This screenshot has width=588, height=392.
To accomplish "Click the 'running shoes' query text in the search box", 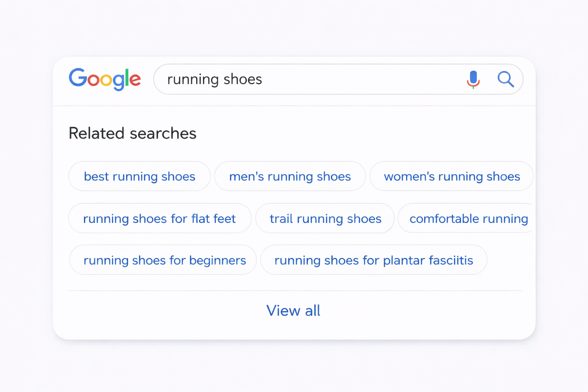I will pos(214,79).
